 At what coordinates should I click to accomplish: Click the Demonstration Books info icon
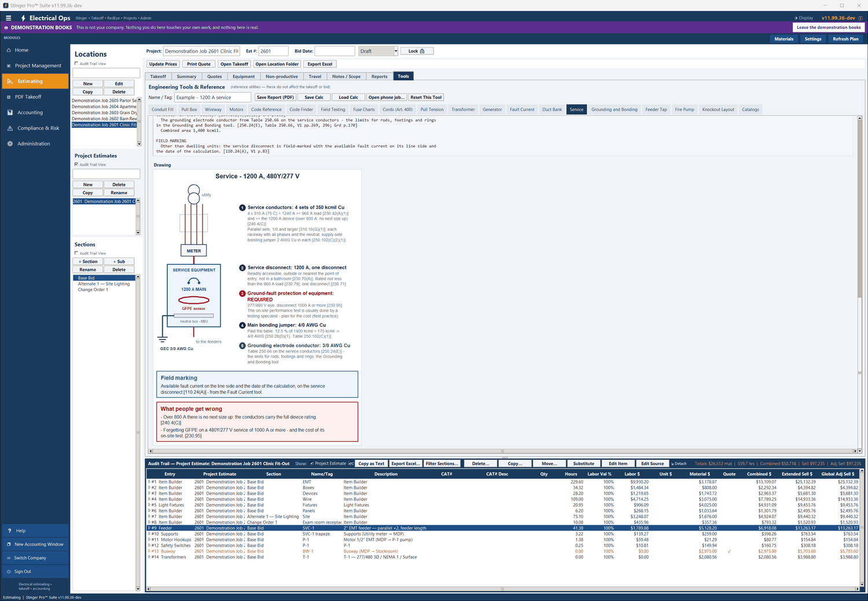6,28
